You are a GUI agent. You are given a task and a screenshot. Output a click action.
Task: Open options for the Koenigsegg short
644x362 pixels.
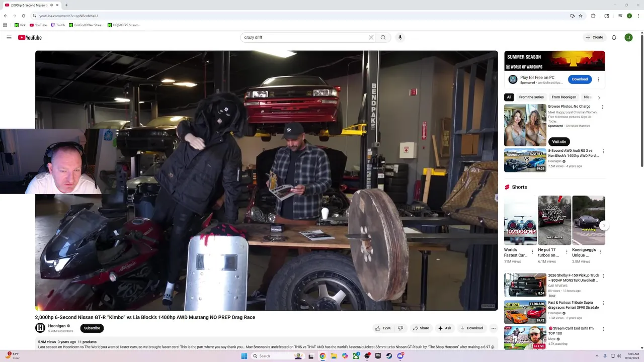(600, 251)
